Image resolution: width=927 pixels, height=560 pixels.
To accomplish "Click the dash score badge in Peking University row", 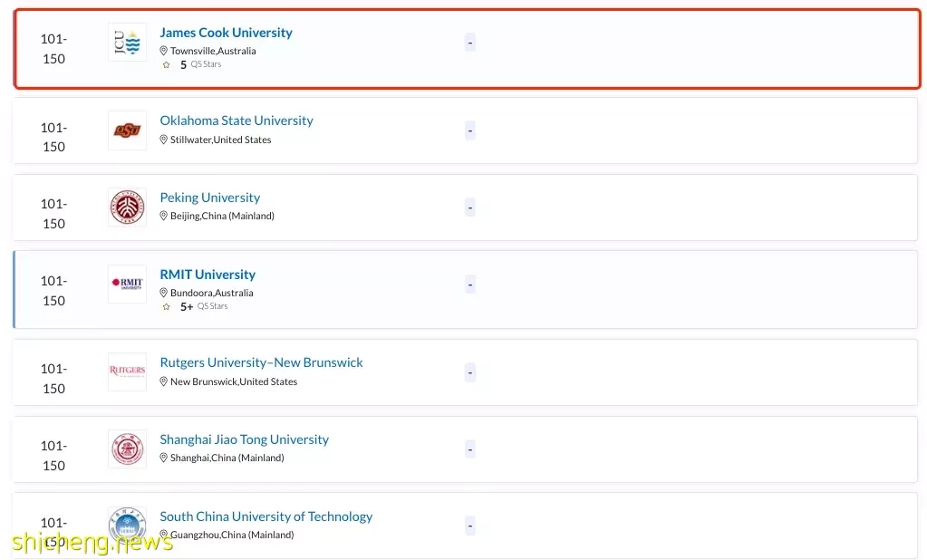I will 470,208.
